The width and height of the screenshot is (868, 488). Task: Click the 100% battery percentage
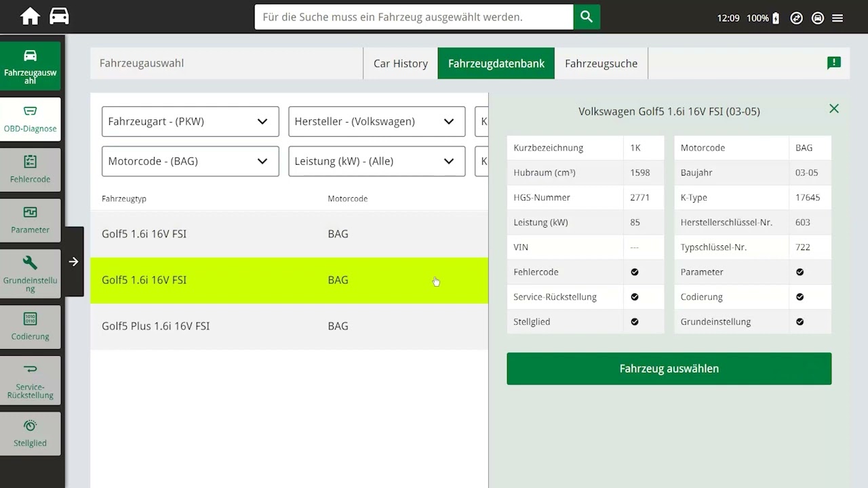[757, 18]
